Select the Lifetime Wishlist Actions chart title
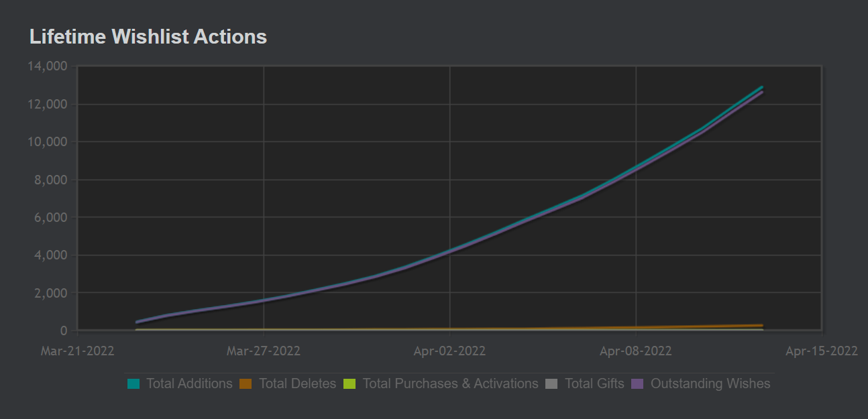The width and height of the screenshot is (868, 419). (148, 37)
